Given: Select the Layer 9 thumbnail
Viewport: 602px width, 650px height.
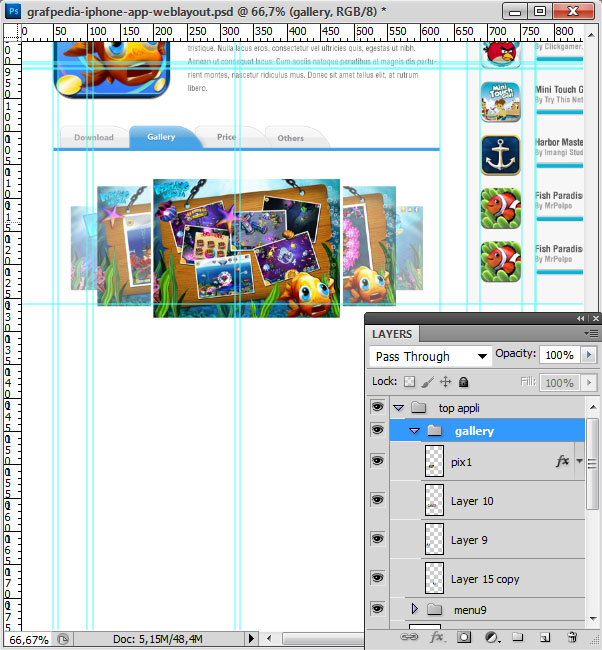Looking at the screenshot, I should click(x=434, y=539).
